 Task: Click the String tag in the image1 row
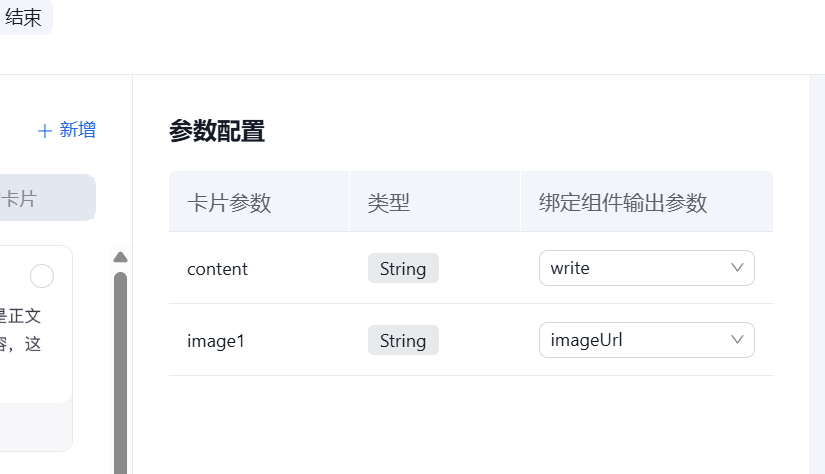point(403,341)
